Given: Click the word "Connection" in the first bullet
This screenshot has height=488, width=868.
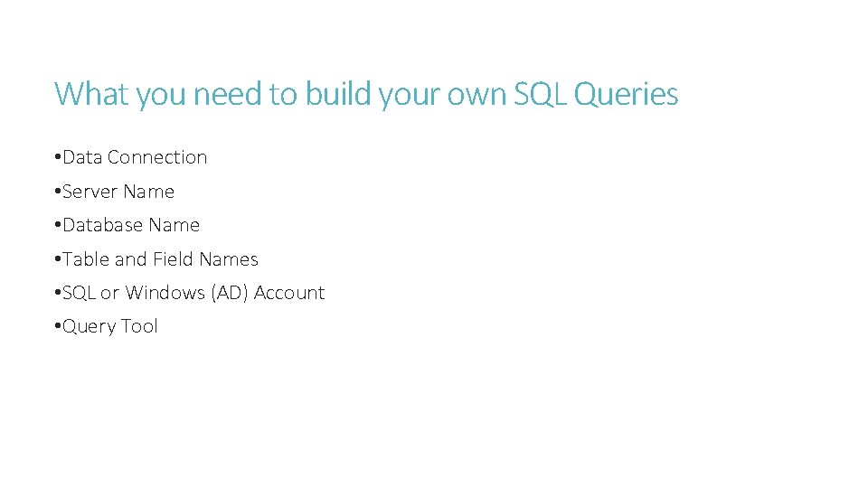Looking at the screenshot, I should coord(157,157).
